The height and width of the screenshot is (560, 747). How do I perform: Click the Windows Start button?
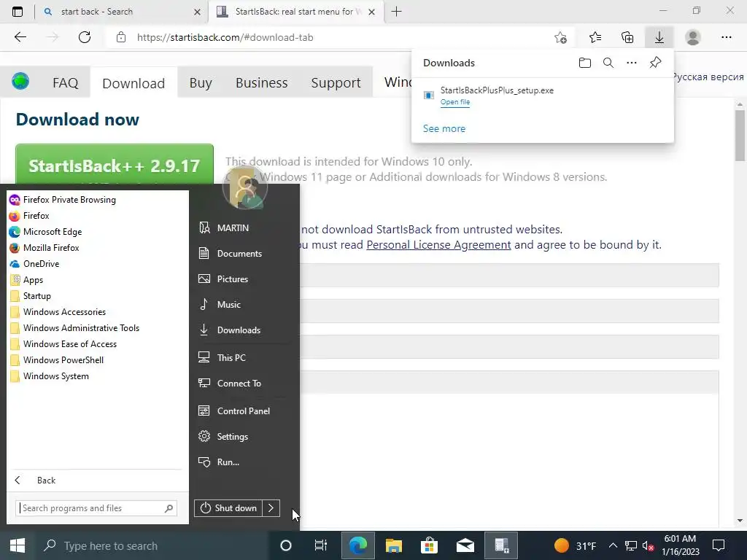tap(18, 545)
